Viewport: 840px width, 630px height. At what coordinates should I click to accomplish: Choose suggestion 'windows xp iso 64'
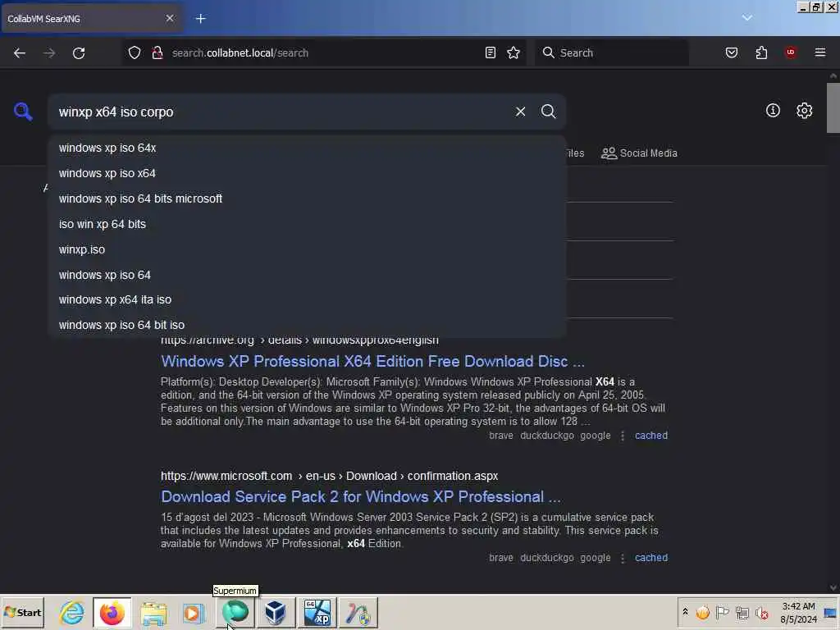307,275
